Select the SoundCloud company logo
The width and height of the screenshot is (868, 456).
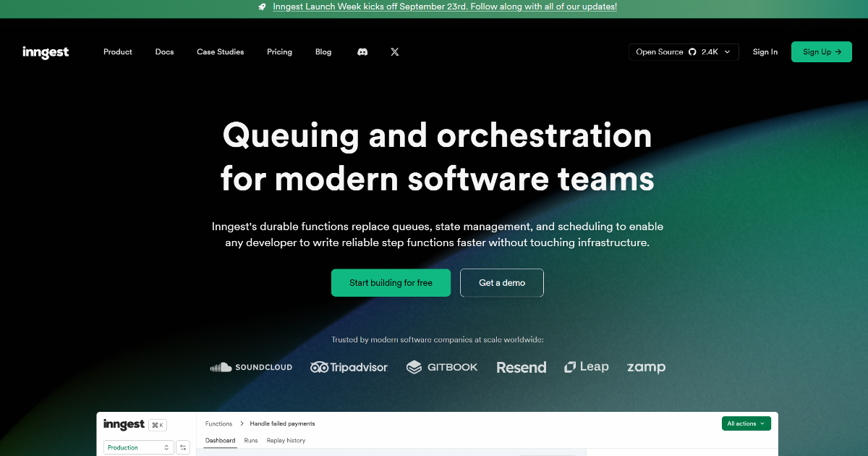[x=251, y=367]
